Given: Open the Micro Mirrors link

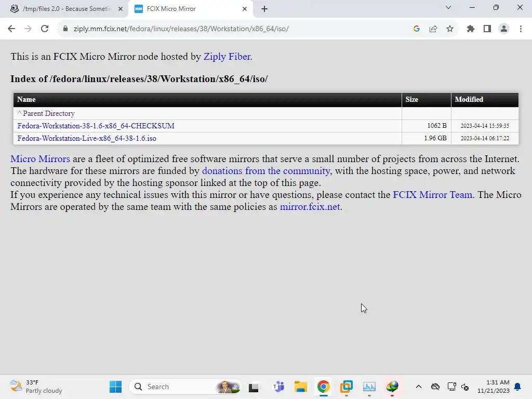Looking at the screenshot, I should coord(41,159).
